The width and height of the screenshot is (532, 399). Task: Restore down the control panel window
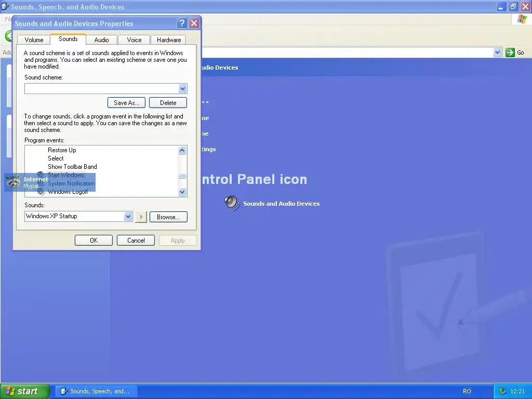click(x=513, y=6)
